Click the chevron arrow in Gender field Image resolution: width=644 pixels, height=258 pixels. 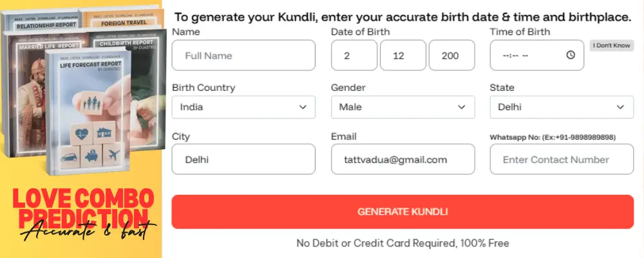(x=462, y=107)
